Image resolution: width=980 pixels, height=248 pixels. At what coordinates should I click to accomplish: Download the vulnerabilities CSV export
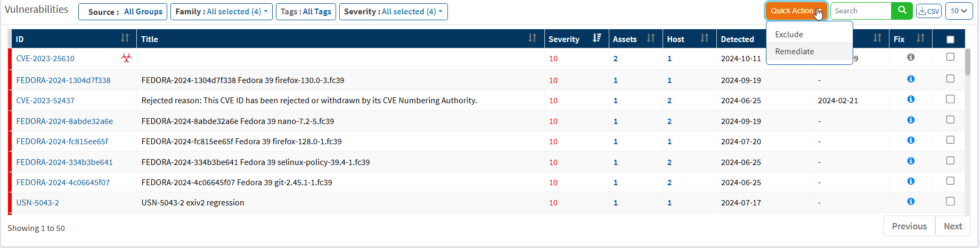(929, 11)
